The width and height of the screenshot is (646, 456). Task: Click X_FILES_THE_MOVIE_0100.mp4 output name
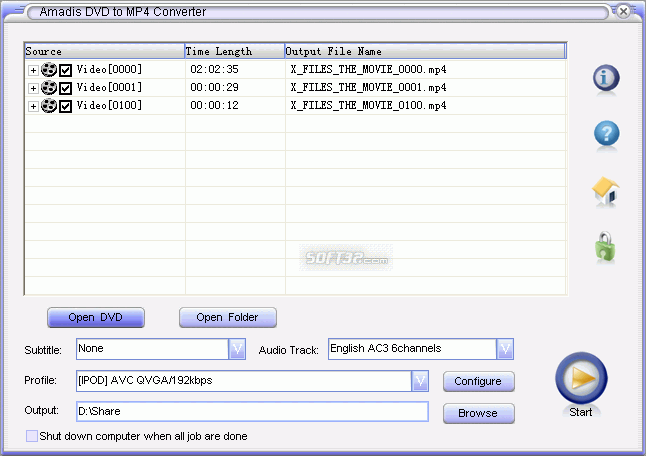[x=368, y=105]
